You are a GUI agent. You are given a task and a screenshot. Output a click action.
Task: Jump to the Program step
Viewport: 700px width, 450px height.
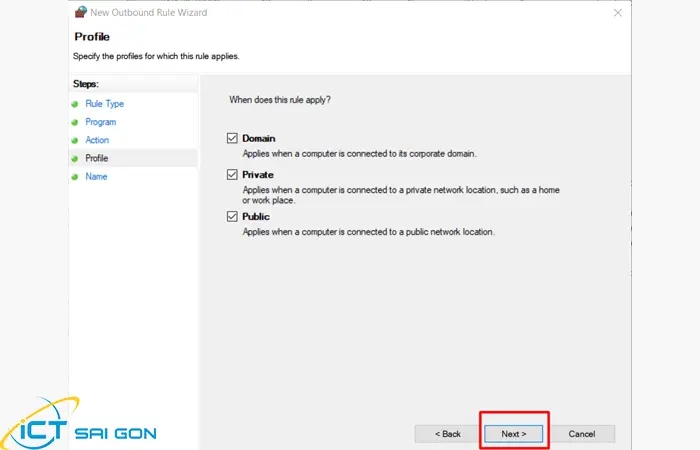[x=100, y=122]
